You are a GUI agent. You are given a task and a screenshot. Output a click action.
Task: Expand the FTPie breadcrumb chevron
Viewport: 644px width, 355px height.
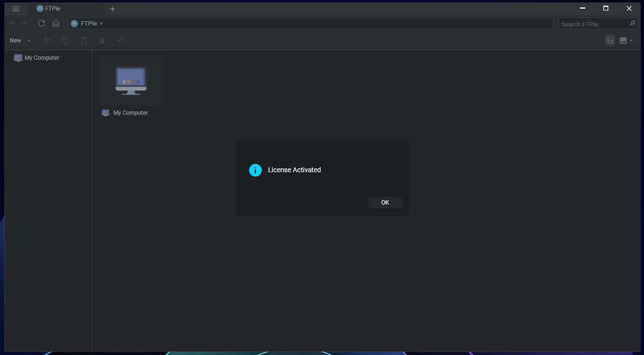tap(101, 23)
